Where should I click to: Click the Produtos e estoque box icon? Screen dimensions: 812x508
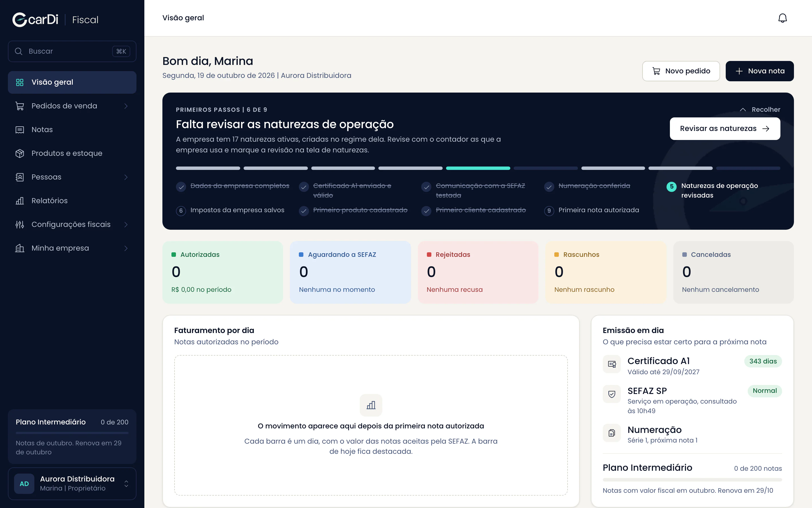20,154
